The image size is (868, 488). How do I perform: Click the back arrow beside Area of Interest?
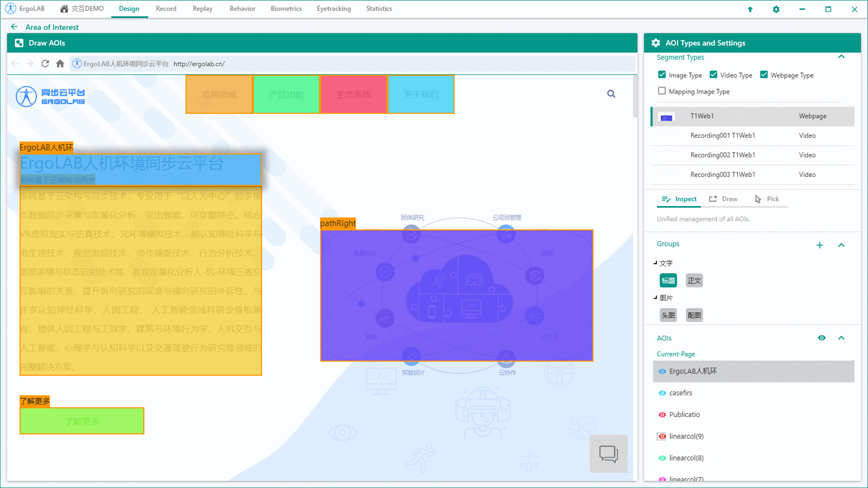[x=14, y=27]
